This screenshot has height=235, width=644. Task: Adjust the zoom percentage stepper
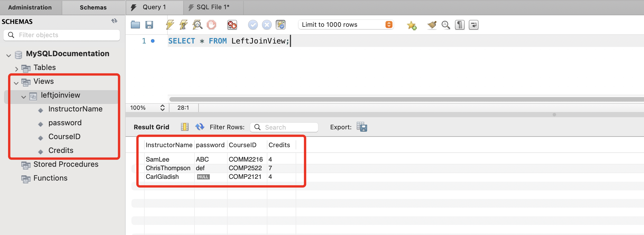click(x=163, y=108)
